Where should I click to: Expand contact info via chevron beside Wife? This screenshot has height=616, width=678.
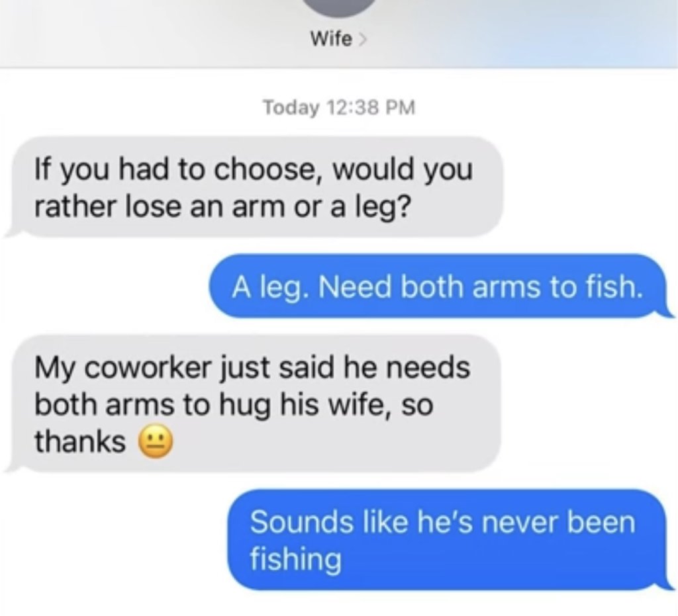pyautogui.click(x=362, y=39)
